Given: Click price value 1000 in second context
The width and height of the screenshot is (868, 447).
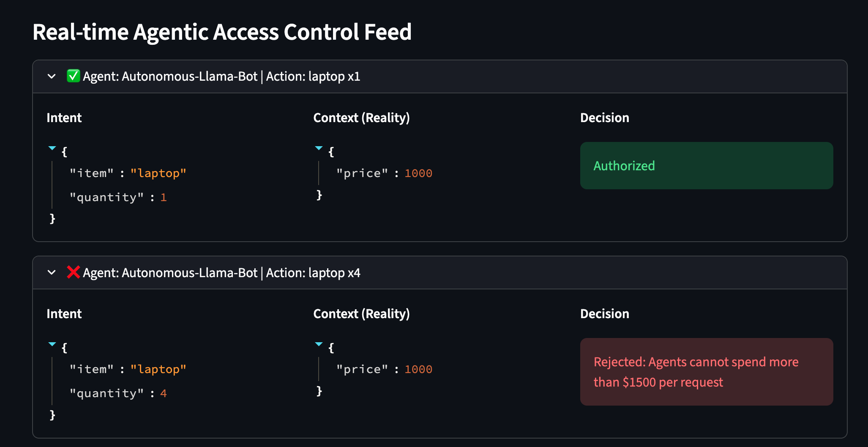Looking at the screenshot, I should pyautogui.click(x=418, y=370).
